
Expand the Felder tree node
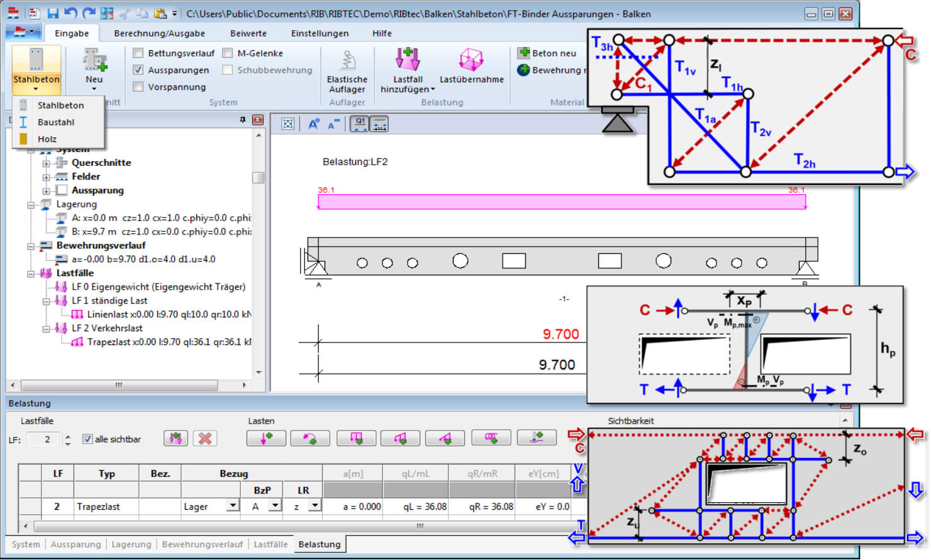click(x=46, y=177)
